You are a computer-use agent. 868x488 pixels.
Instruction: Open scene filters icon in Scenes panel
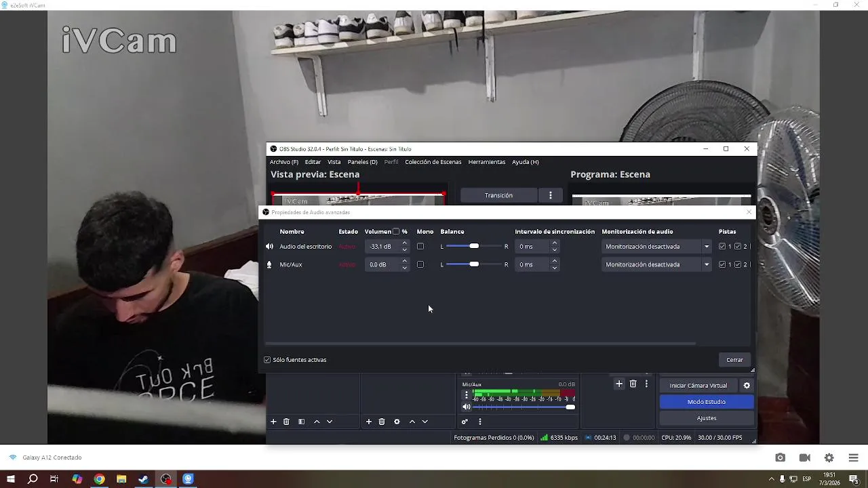(x=301, y=422)
